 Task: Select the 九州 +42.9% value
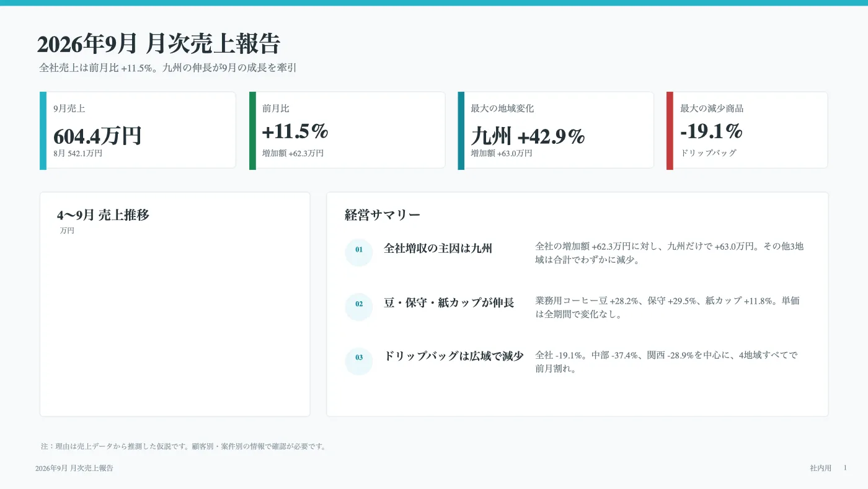pyautogui.click(x=528, y=135)
